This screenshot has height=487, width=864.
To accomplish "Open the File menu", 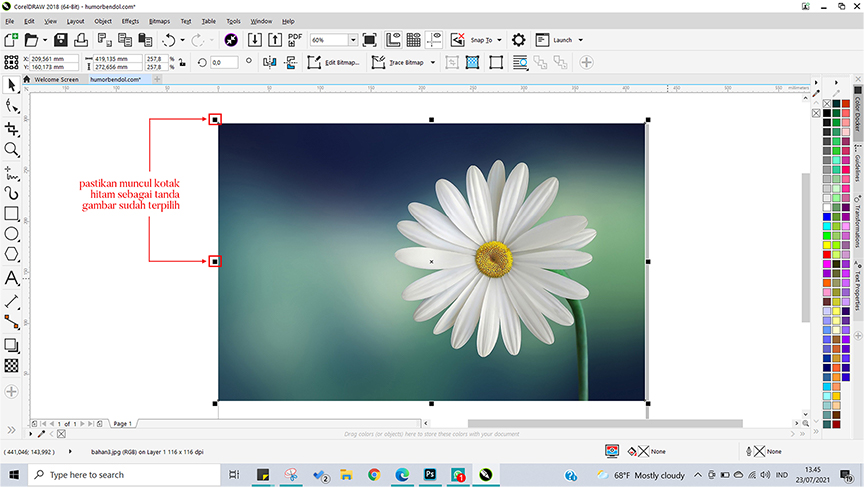I will click(x=10, y=21).
